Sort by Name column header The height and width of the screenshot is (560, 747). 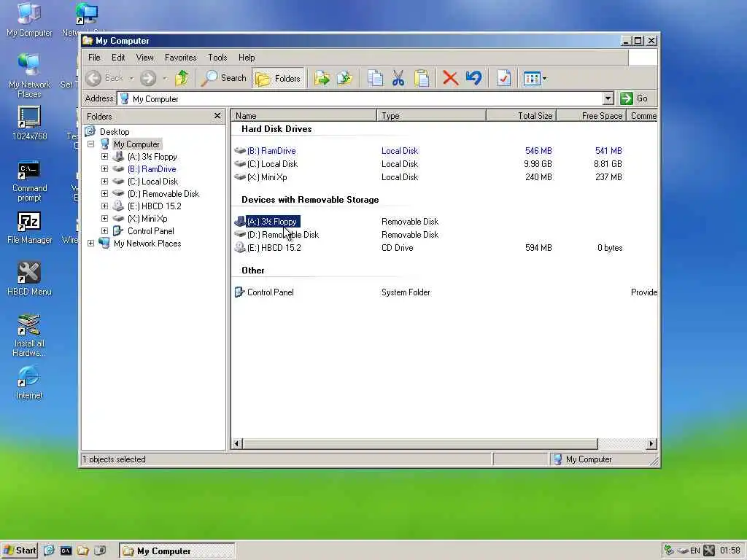[304, 116]
